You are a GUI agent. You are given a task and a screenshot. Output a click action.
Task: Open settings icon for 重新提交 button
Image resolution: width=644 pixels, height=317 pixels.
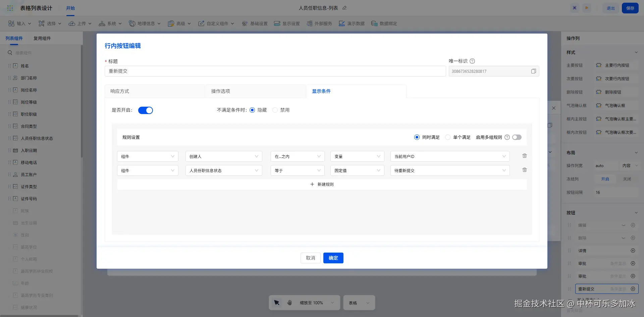tap(633, 289)
